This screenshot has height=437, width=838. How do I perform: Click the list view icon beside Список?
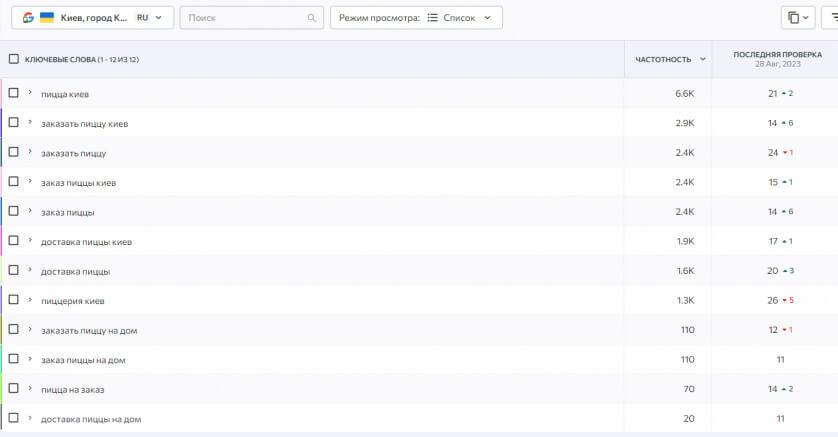click(432, 18)
